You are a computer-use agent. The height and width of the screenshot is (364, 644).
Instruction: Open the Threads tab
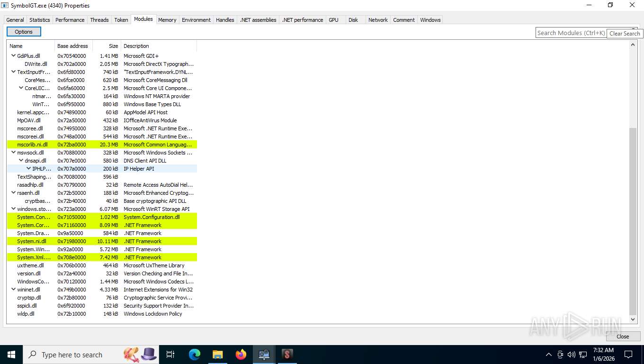[x=99, y=20]
